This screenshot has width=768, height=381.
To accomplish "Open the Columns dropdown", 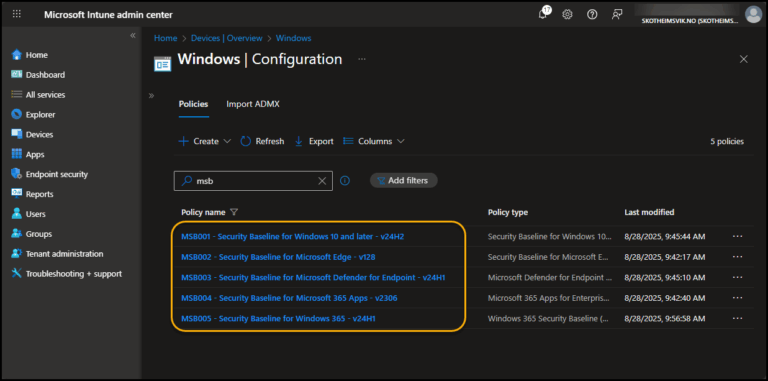I will pos(374,141).
